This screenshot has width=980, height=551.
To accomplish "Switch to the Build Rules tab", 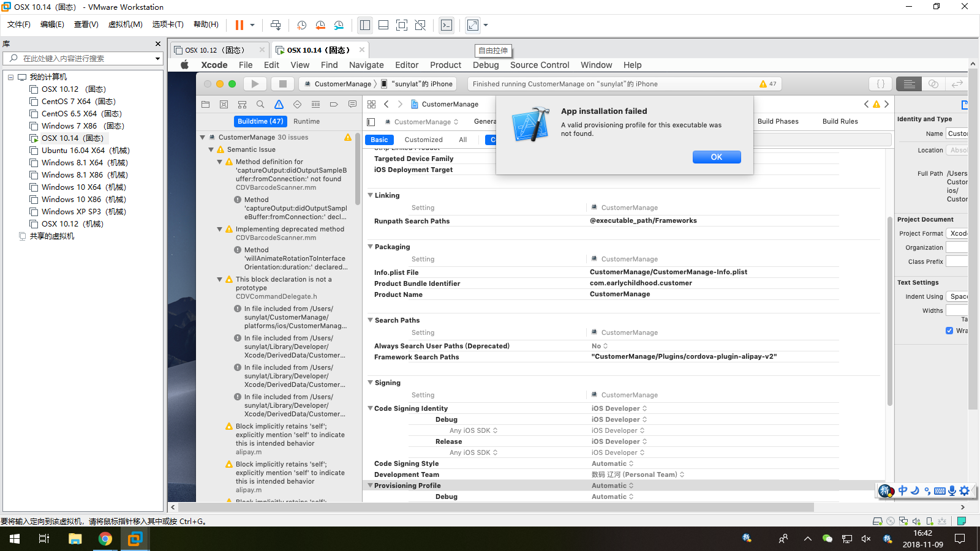I will coord(840,121).
